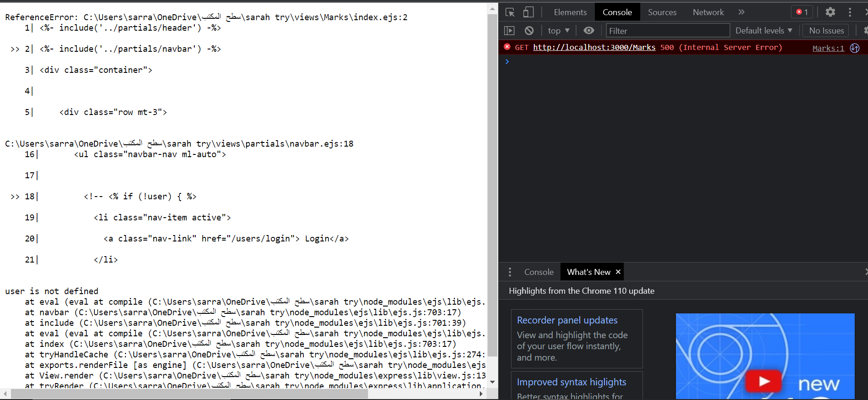The width and height of the screenshot is (868, 400).
Task: Select the What's New drawer tab
Action: (588, 272)
